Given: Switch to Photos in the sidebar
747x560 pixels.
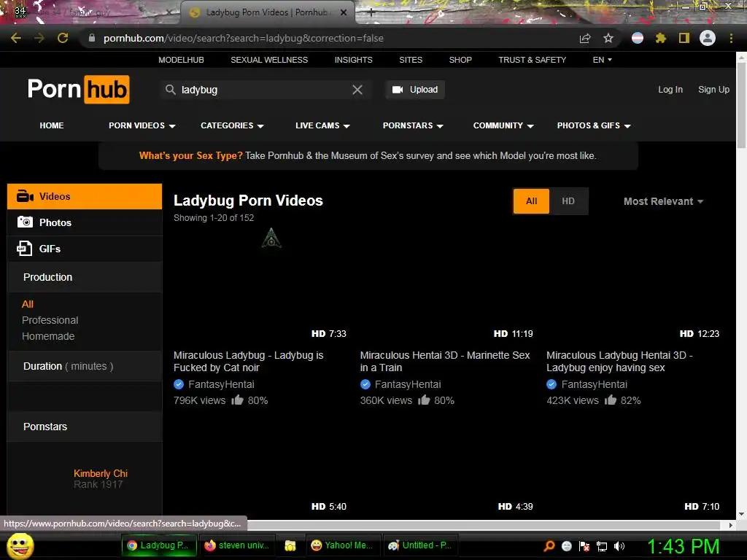Looking at the screenshot, I should coord(85,222).
